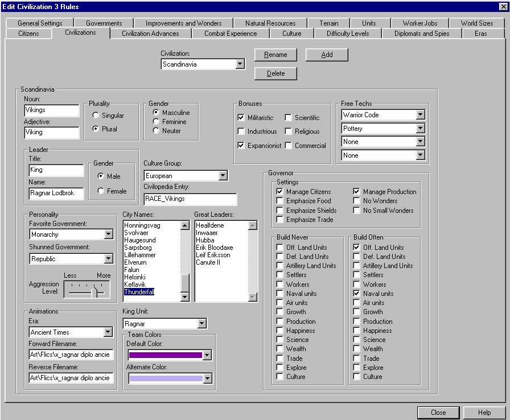510x420 pixels.
Task: Click the Delete button
Action: (275, 73)
